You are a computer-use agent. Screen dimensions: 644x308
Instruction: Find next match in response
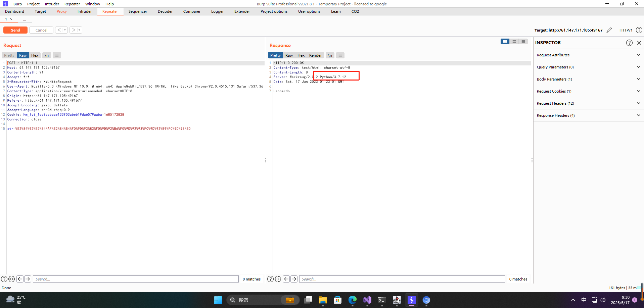pos(294,279)
